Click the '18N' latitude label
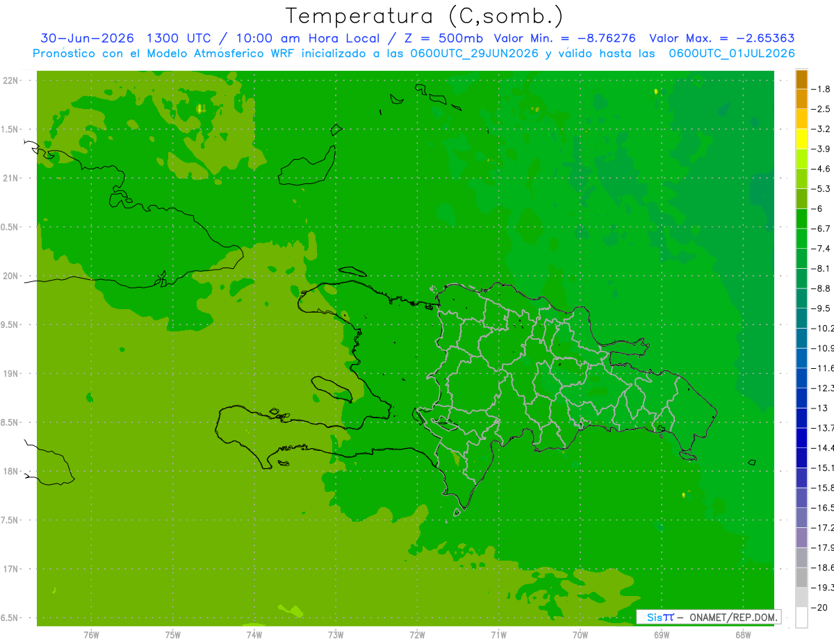 [10, 471]
